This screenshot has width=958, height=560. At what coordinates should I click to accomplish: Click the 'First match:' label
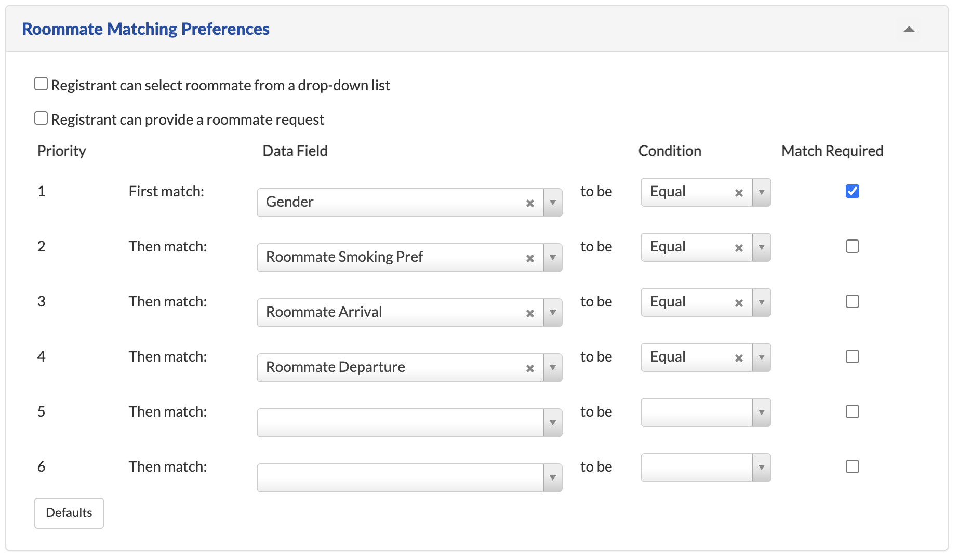point(166,191)
